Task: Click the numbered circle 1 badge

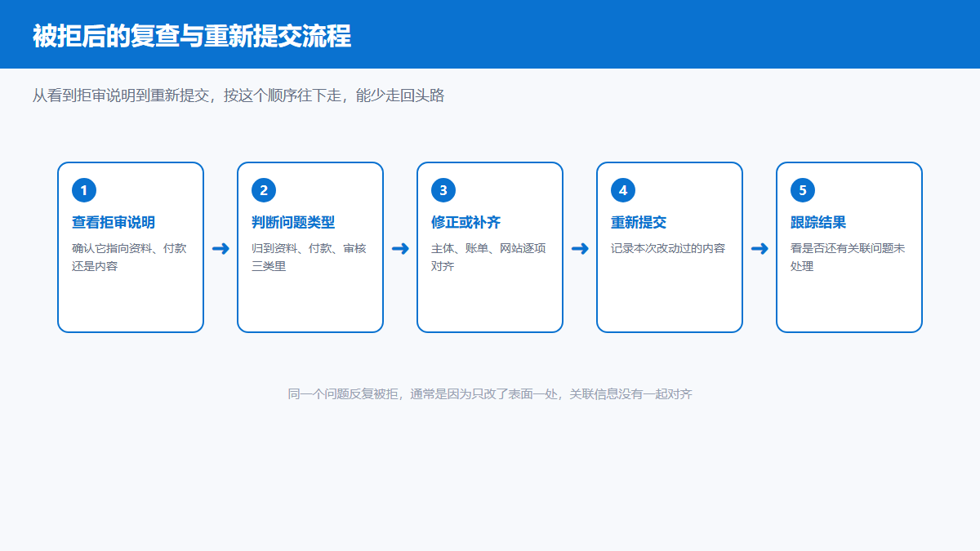Action: pyautogui.click(x=84, y=190)
